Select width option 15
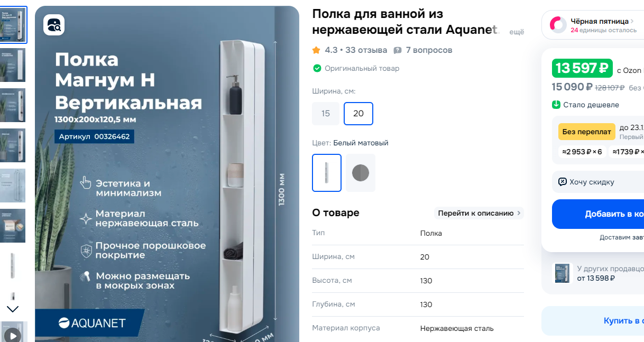Viewport: 644px width, 342px height. click(x=326, y=114)
